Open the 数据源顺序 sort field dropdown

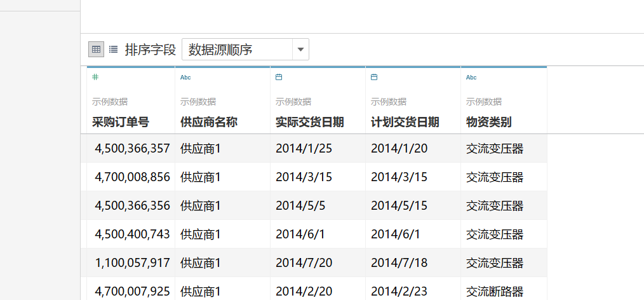[245, 50]
